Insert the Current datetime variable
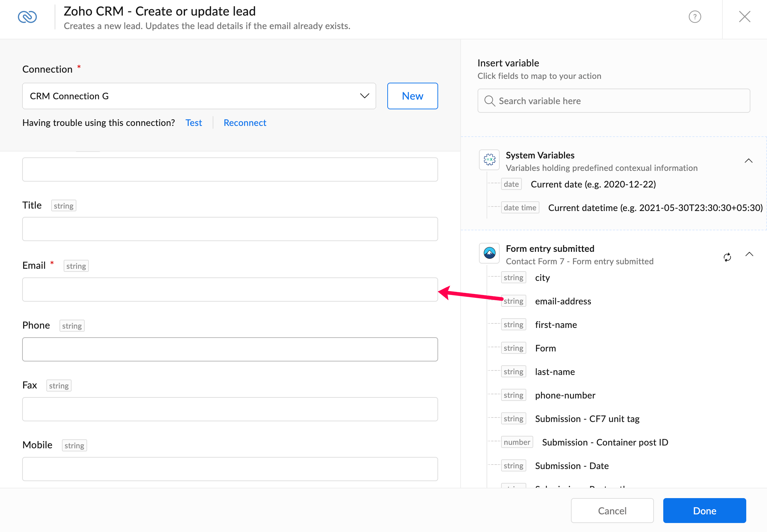The image size is (767, 532). (x=656, y=208)
